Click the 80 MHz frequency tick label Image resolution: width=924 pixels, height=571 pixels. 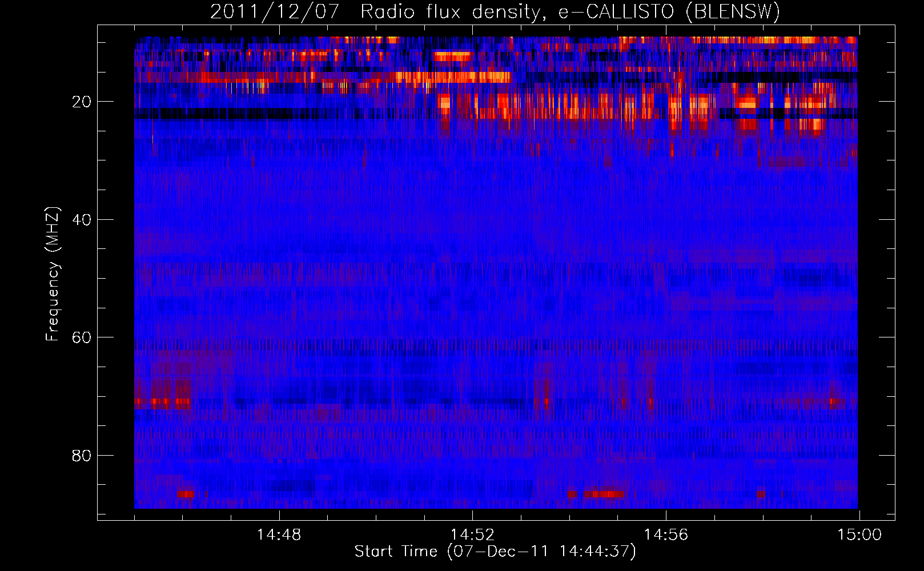82,456
